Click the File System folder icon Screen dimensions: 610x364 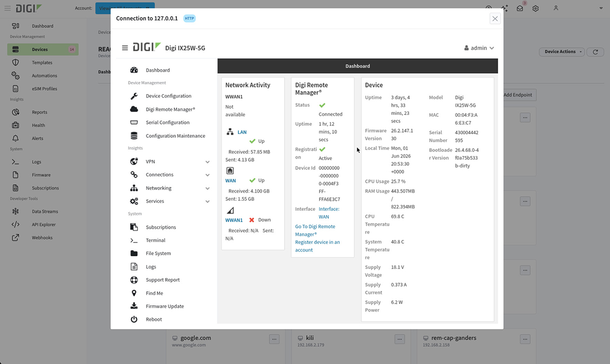[134, 254]
